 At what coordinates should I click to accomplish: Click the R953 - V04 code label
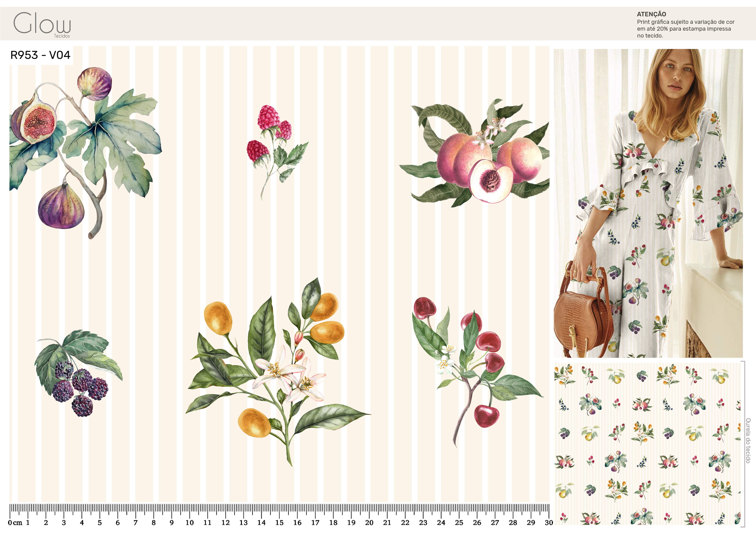[x=40, y=55]
